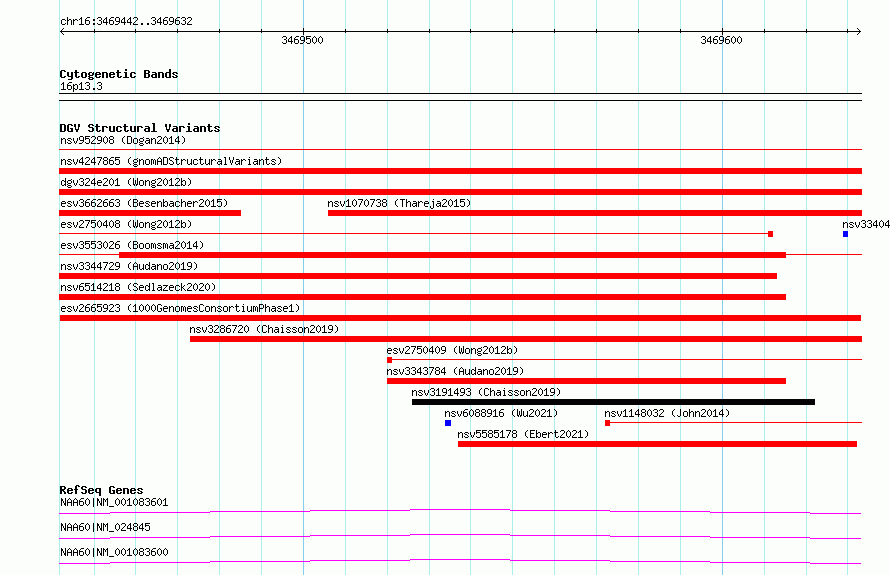The image size is (890, 575).
Task: Click the 3469600 ruler position label
Action: pyautogui.click(x=721, y=40)
